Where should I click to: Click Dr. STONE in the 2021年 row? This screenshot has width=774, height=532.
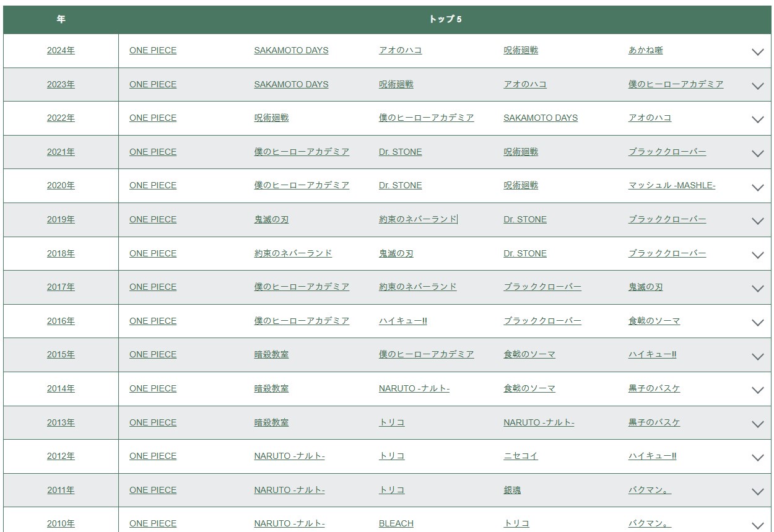click(401, 152)
